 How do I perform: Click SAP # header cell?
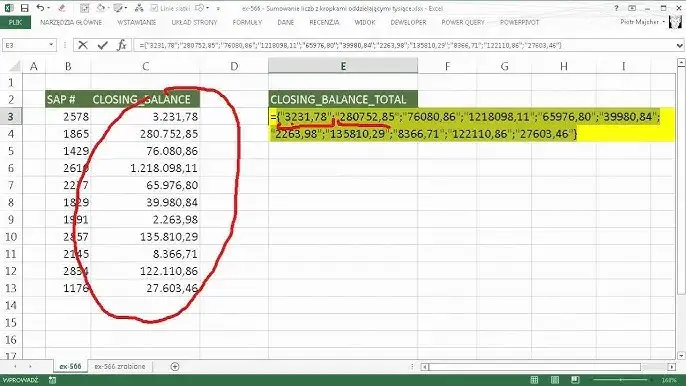pyautogui.click(x=68, y=99)
